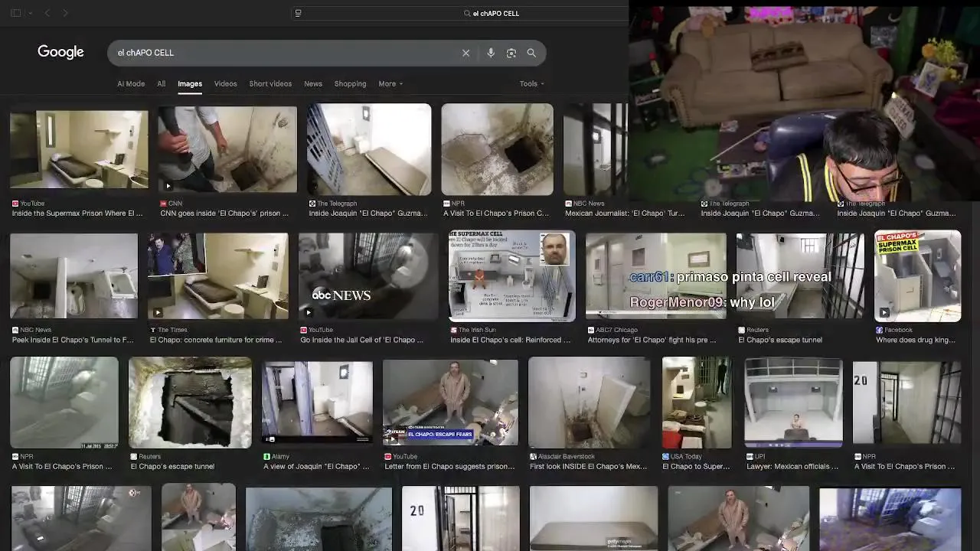Open Google Lens image search icon
Screen dimensions: 980x551
click(511, 53)
